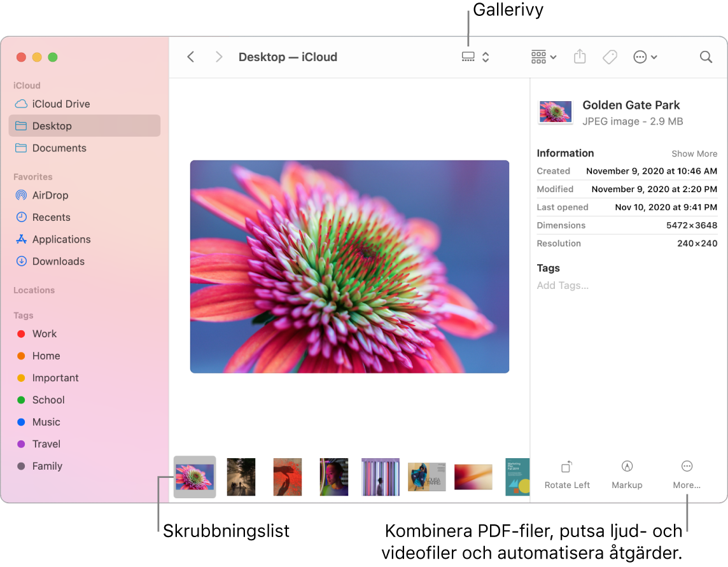728x567 pixels.
Task: Click the Desktop — iCloud window title
Action: [288, 57]
